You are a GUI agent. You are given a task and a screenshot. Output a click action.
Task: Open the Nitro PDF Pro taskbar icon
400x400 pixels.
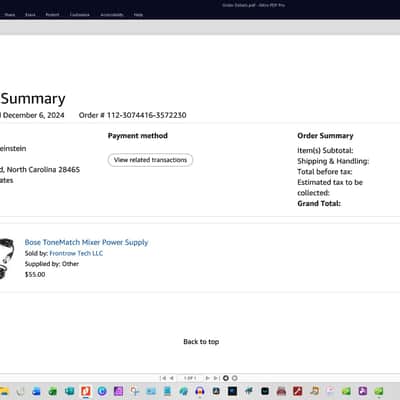(x=86, y=391)
